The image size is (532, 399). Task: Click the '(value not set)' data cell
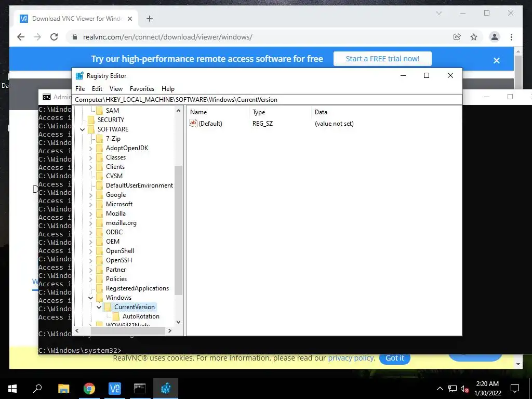(x=334, y=124)
